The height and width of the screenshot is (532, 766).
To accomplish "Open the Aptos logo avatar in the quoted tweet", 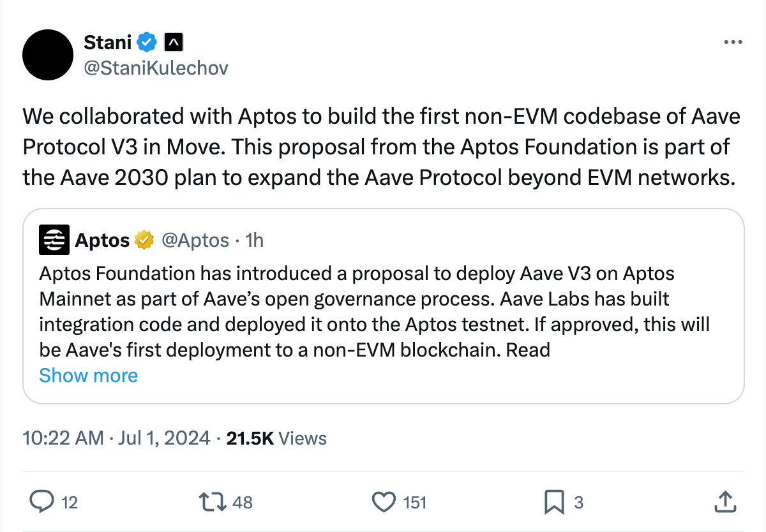I will pos(54,240).
